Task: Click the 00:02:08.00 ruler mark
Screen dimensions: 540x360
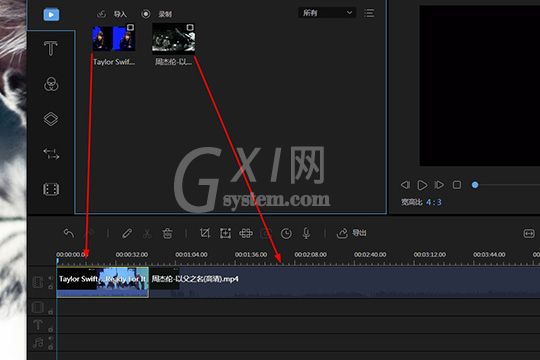Action: [x=311, y=255]
